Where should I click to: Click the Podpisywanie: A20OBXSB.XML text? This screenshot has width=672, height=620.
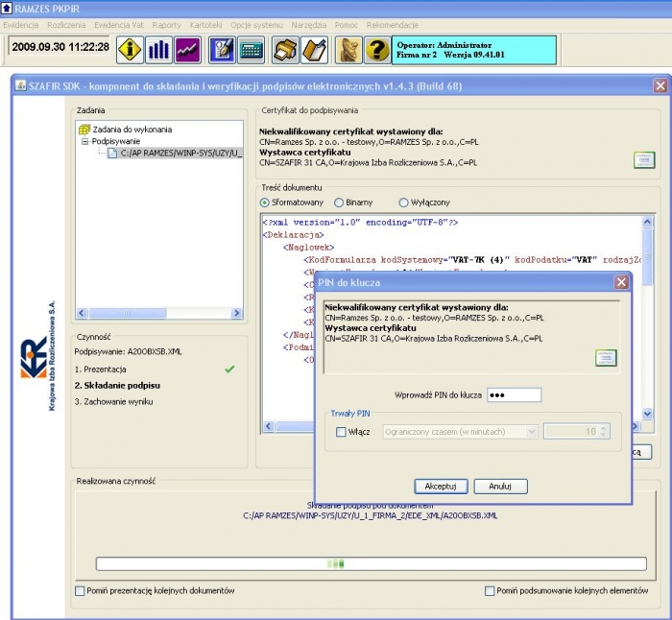[x=128, y=352]
